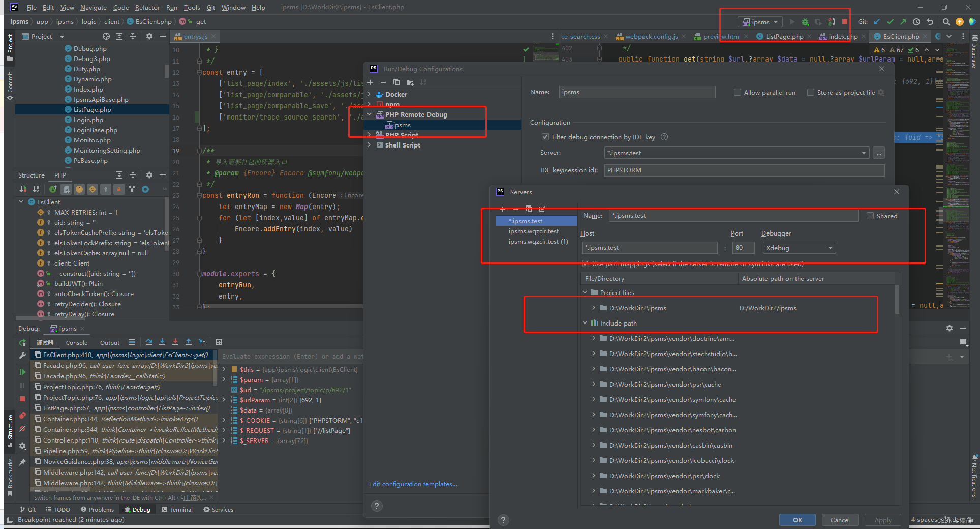Click the Host field showing *.ipsms.test
The image size is (980, 529).
coord(650,248)
